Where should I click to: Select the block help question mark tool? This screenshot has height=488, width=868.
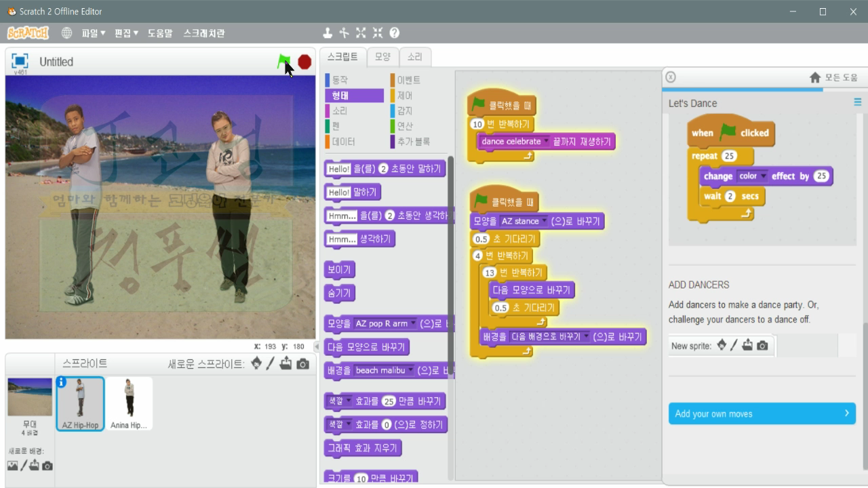click(394, 33)
